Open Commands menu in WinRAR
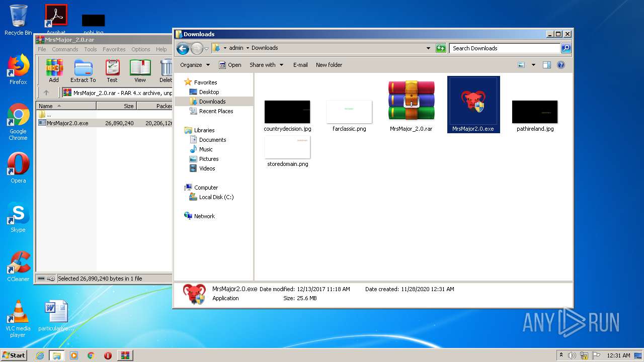 click(65, 49)
